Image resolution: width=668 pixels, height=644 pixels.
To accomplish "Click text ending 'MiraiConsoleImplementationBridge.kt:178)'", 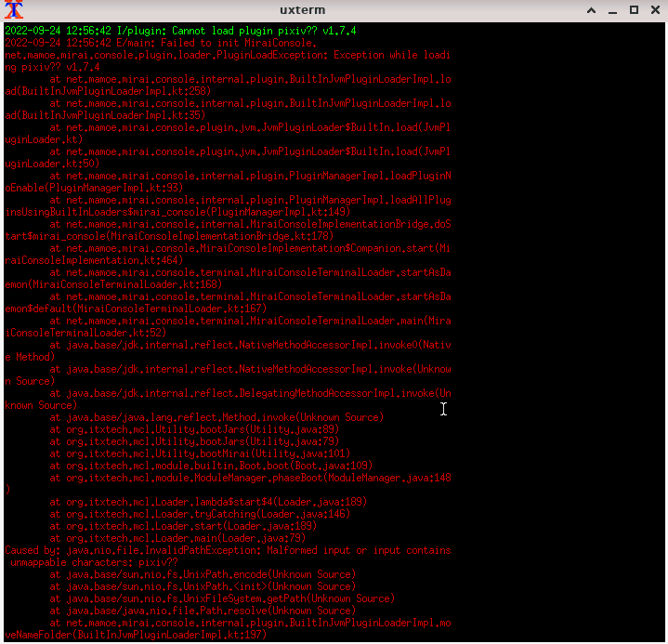I will (x=169, y=236).
